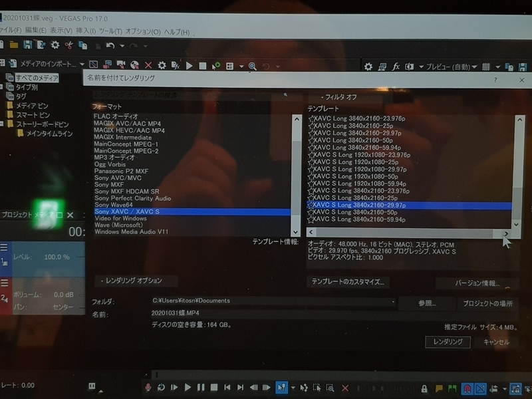Start rendering with レンダリング button
The width and height of the screenshot is (532, 399).
point(448,342)
